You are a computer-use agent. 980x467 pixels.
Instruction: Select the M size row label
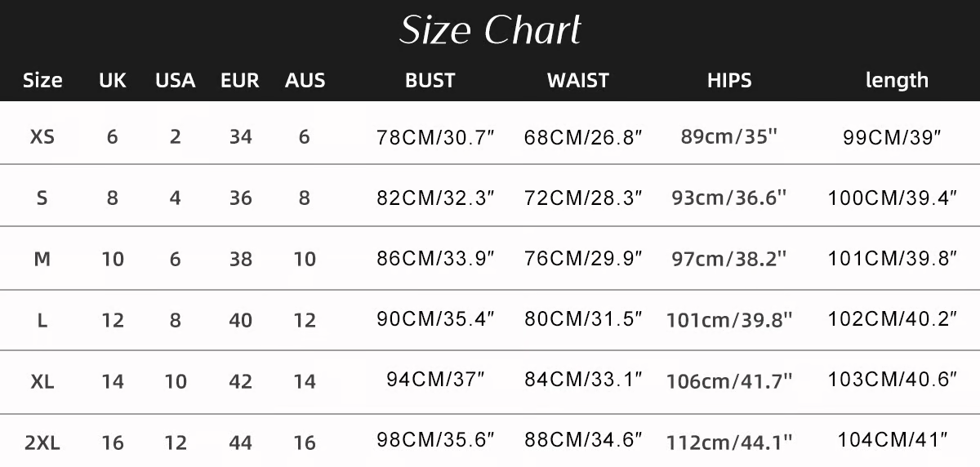(x=42, y=259)
